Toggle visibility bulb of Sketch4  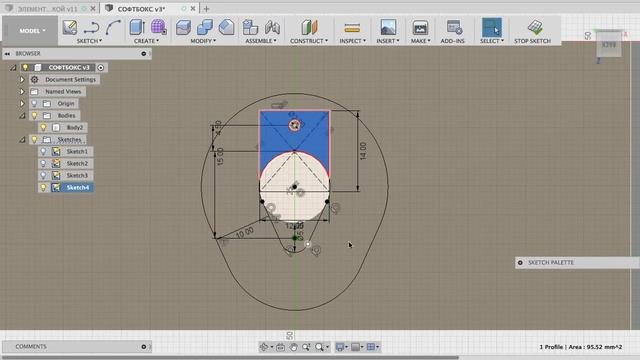pyautogui.click(x=43, y=187)
